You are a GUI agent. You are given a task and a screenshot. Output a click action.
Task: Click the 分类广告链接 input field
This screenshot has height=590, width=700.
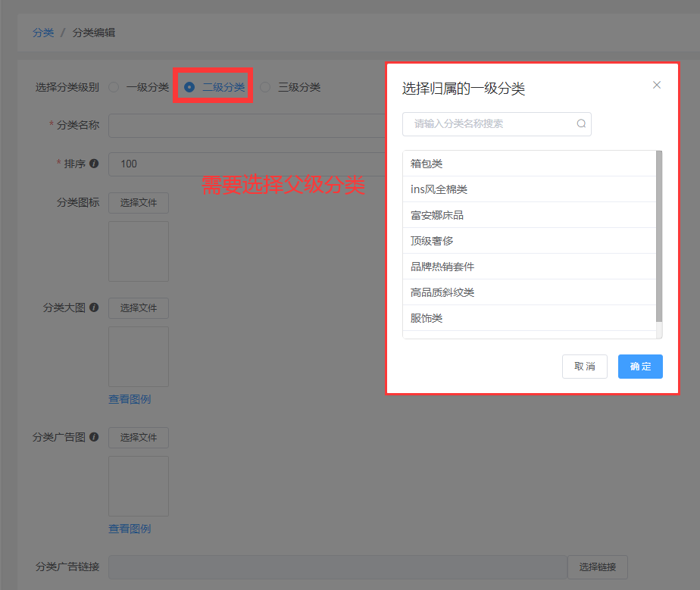[338, 567]
